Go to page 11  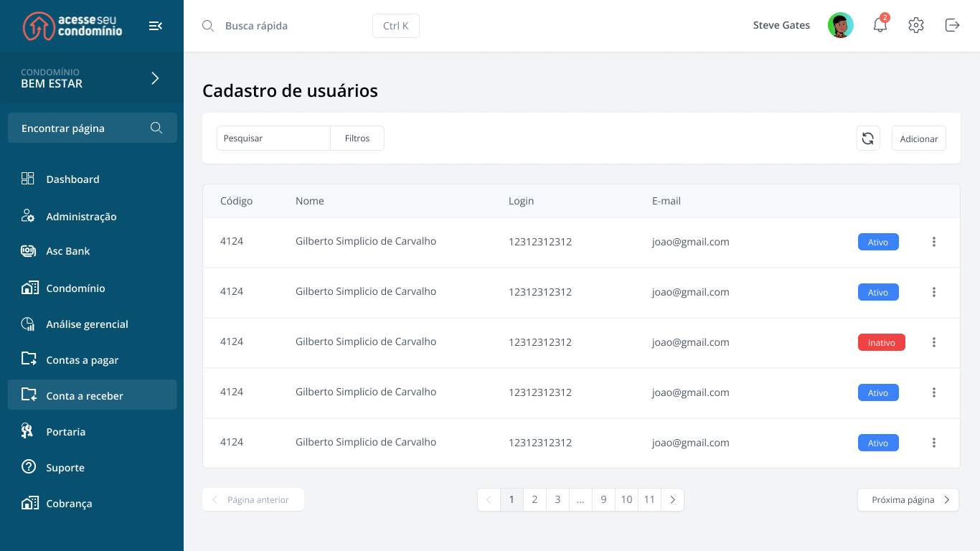[649, 500]
